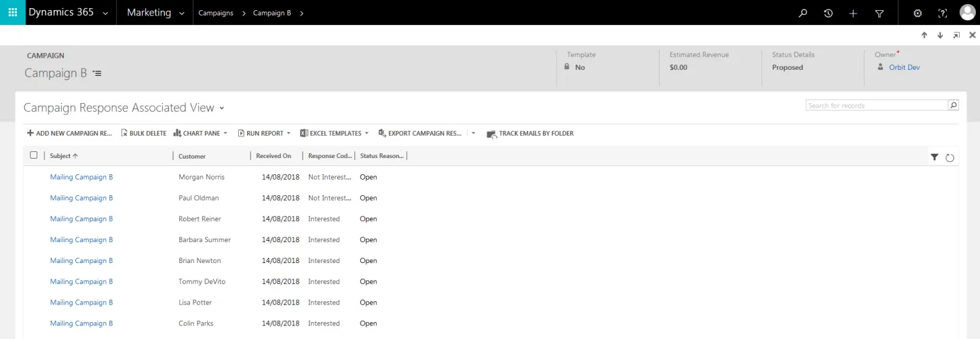This screenshot has height=339, width=980.
Task: Click the search magnifier in top bar
Action: pos(803,13)
